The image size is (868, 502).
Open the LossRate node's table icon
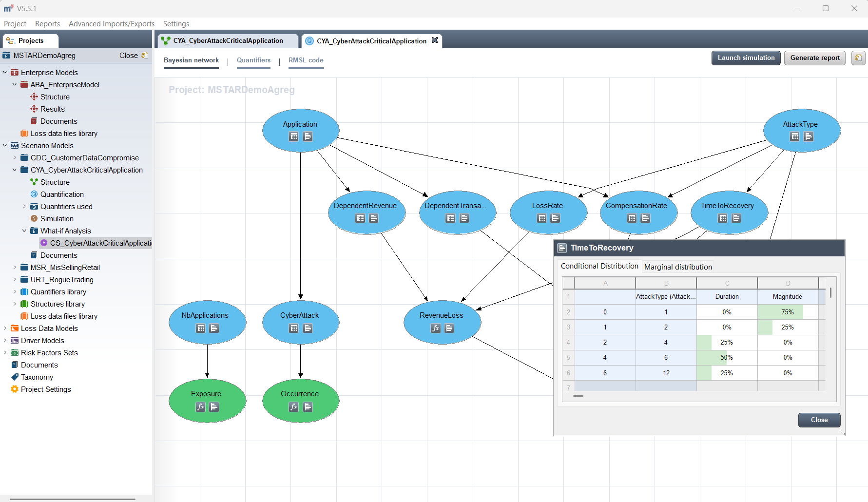(542, 218)
